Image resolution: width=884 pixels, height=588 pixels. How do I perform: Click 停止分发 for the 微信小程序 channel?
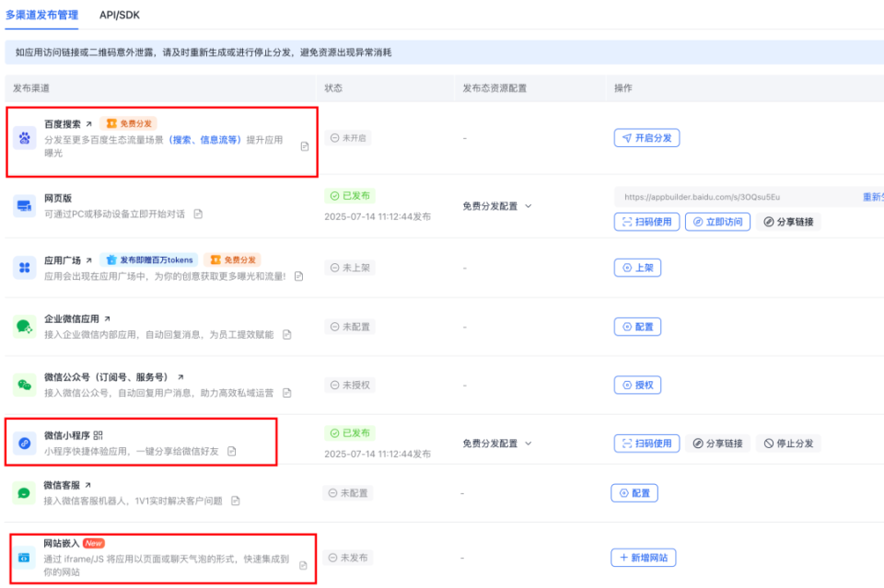pyautogui.click(x=787, y=443)
